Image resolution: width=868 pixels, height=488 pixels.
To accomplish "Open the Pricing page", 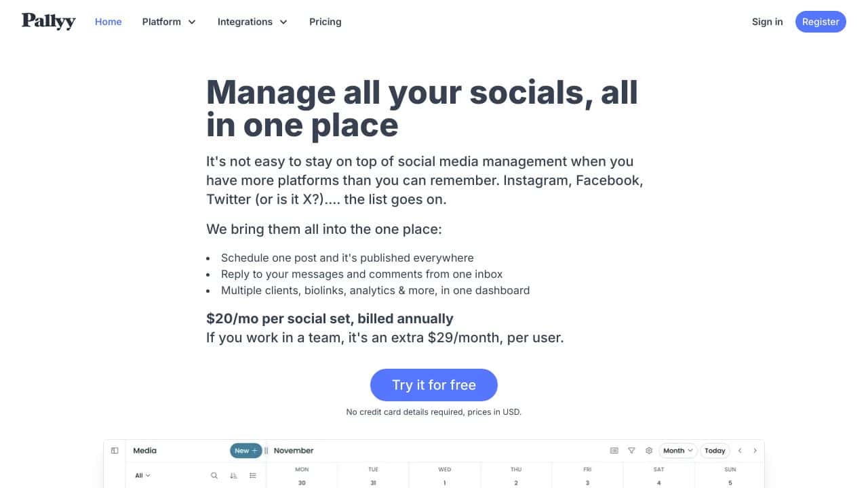I will click(x=325, y=22).
